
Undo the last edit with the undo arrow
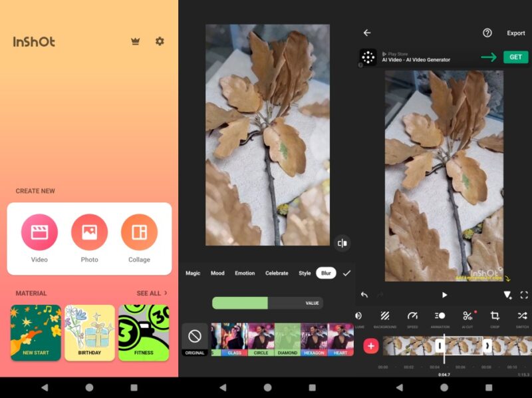click(364, 295)
